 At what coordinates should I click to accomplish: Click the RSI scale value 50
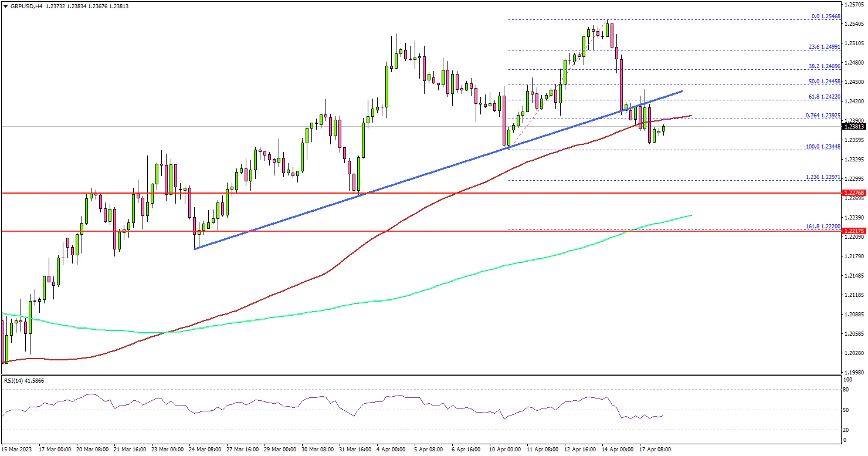[846, 409]
